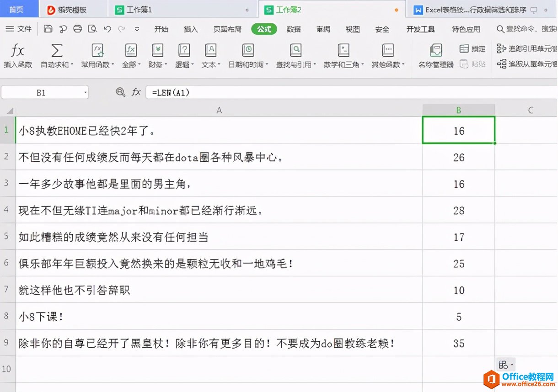Click the print icon in quick toolbar
This screenshot has width=558, height=392.
click(x=78, y=29)
